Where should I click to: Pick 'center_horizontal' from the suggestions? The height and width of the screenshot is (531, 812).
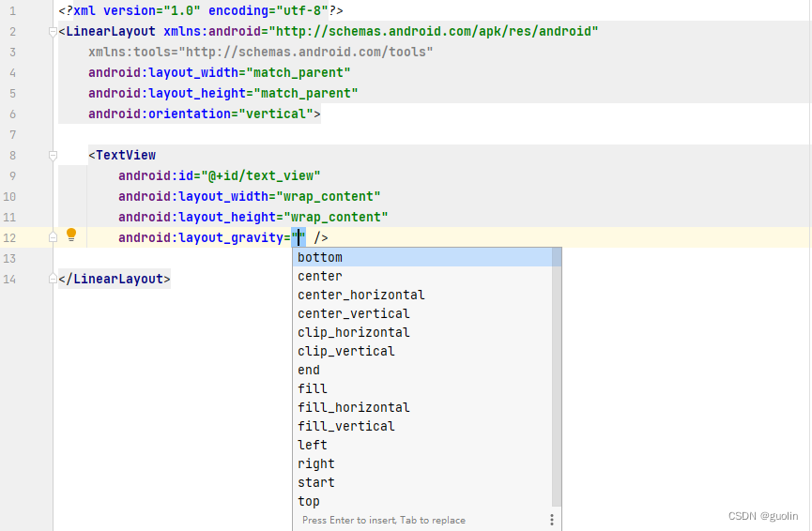360,295
